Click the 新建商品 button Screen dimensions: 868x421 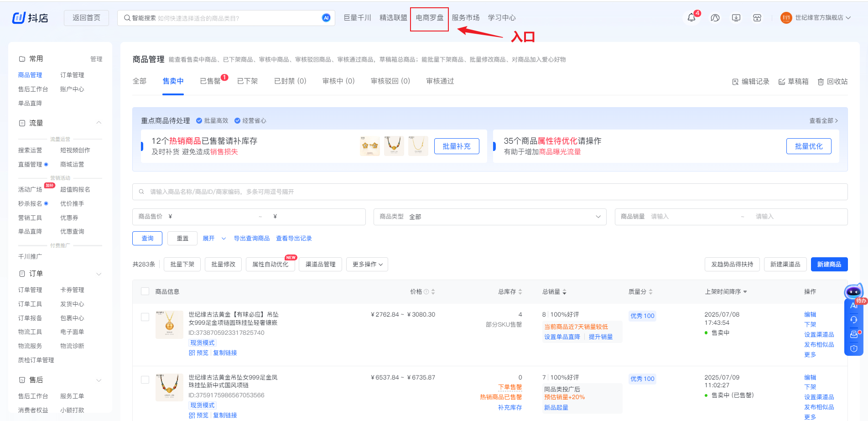point(829,265)
